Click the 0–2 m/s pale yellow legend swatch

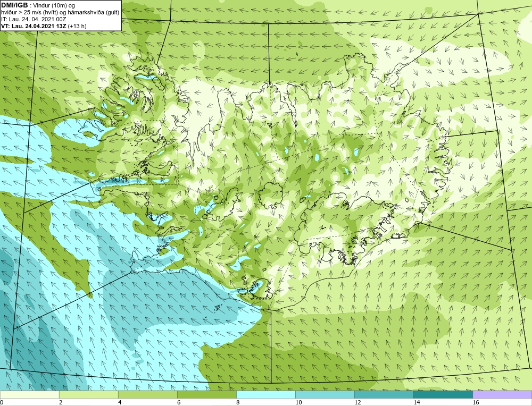30,394
